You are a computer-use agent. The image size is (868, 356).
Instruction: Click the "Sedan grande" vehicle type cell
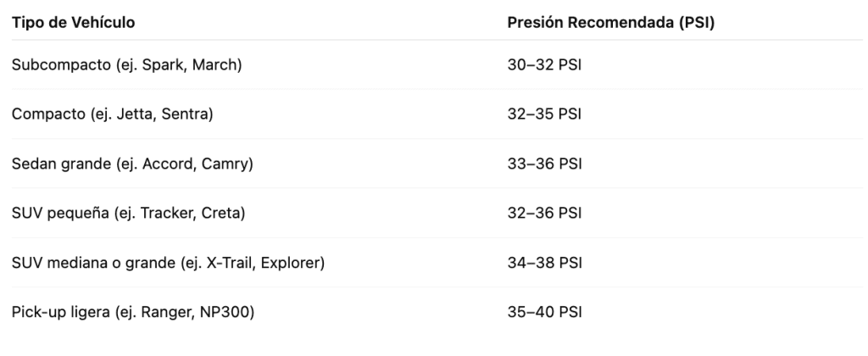[x=132, y=163]
